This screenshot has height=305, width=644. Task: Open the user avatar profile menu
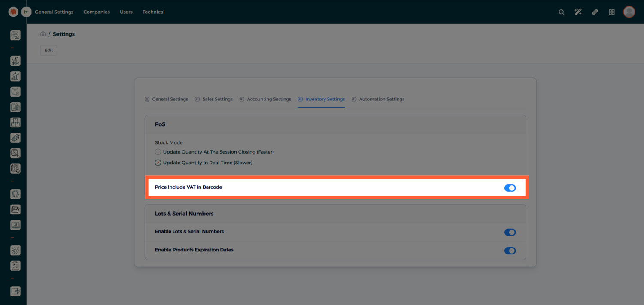(629, 12)
